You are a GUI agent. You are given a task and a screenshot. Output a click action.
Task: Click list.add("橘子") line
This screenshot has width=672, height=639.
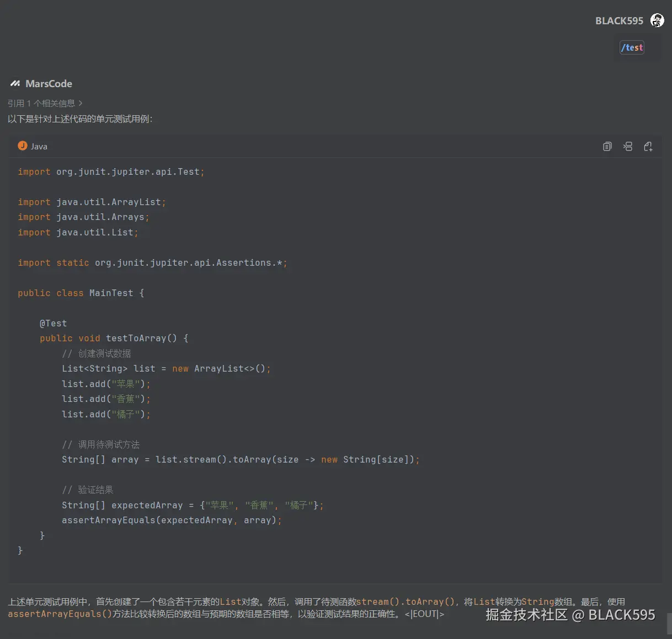106,414
